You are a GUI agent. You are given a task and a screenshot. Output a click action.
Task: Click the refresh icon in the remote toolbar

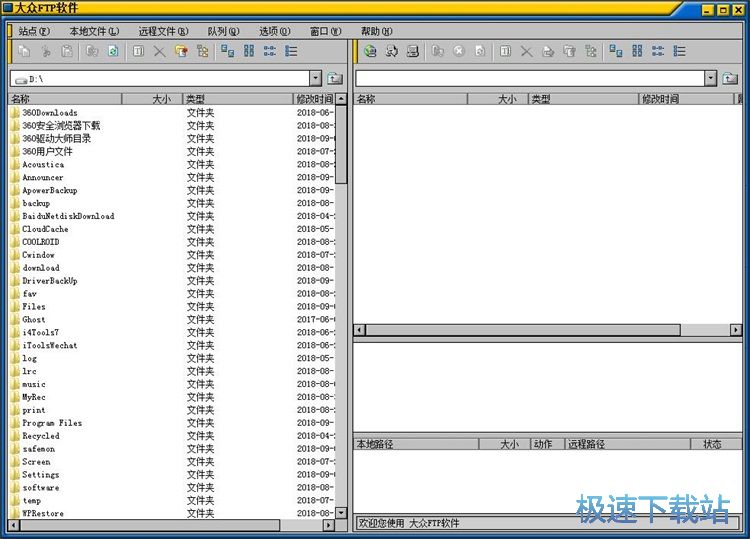click(x=480, y=51)
